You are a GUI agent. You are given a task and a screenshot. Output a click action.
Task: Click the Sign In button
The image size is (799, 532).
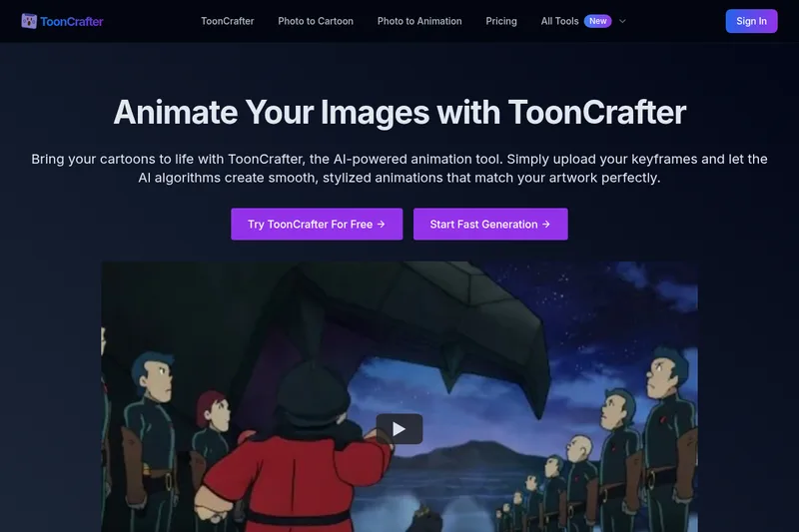click(751, 21)
